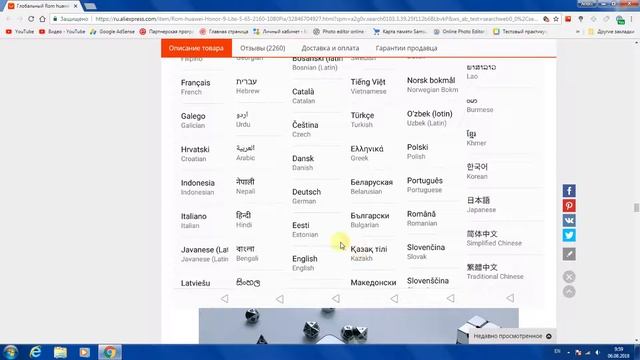The image size is (640, 360).
Task: Open media player from taskbar
Action: click(x=84, y=352)
